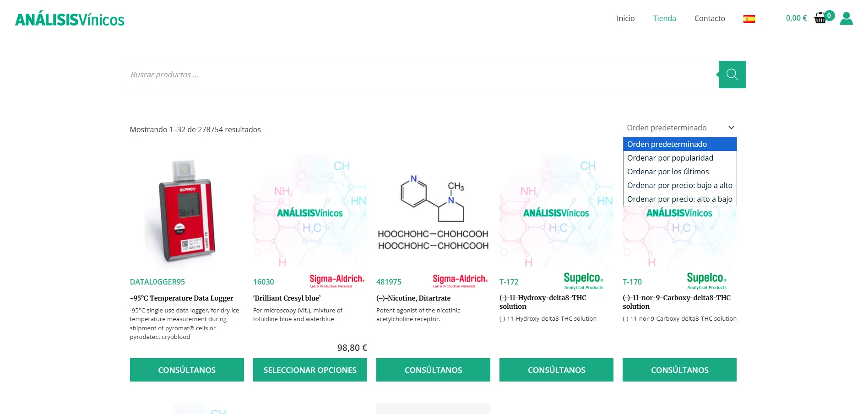The height and width of the screenshot is (414, 868).
Task: Click the search magnifier icon
Action: [x=731, y=74]
